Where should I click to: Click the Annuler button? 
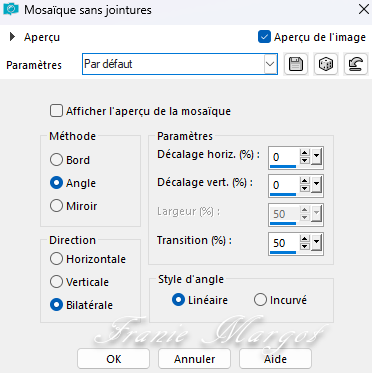point(194,359)
